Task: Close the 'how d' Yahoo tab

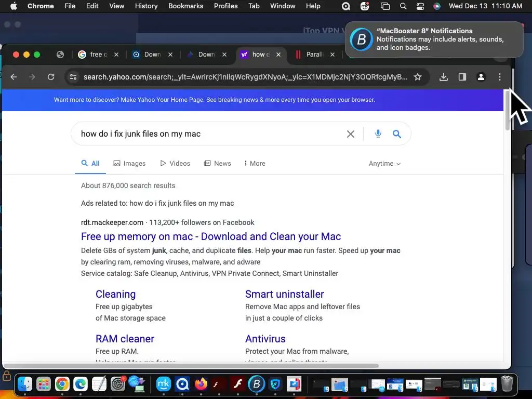Action: click(x=278, y=55)
